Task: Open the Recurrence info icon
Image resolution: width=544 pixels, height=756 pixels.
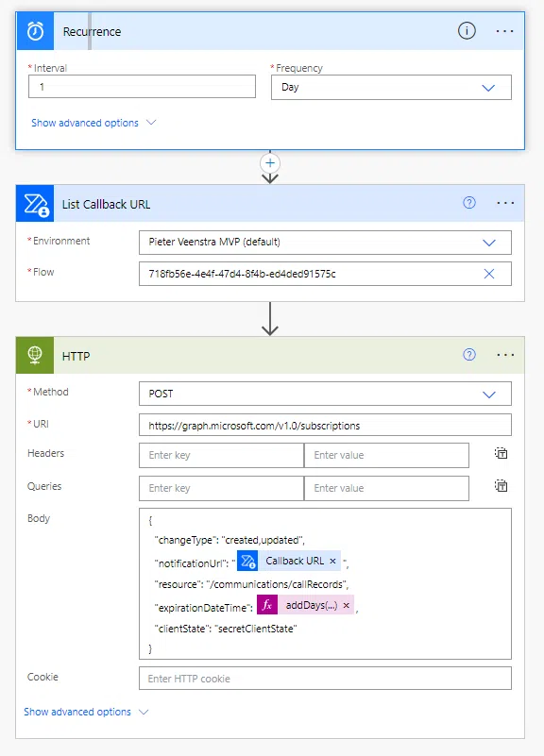Action: point(467,31)
